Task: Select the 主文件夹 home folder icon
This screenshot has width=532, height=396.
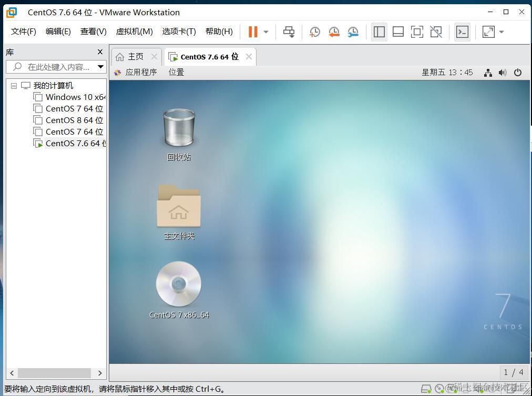Action: [179, 212]
